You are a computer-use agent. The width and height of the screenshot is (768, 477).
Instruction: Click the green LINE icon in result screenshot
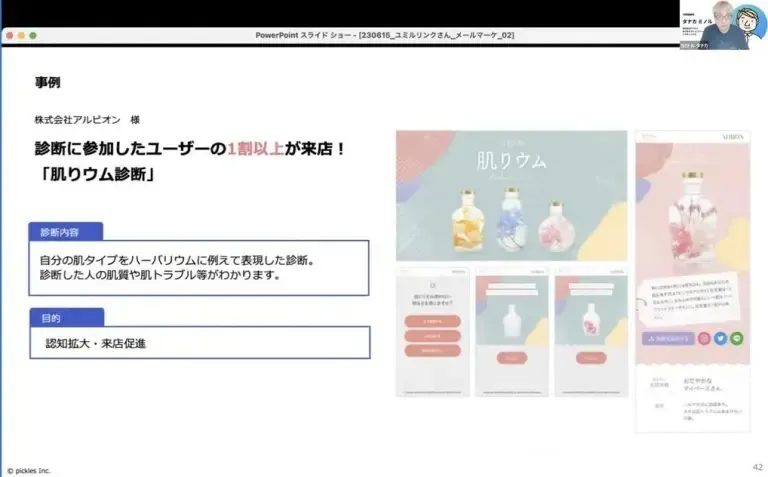(737, 338)
